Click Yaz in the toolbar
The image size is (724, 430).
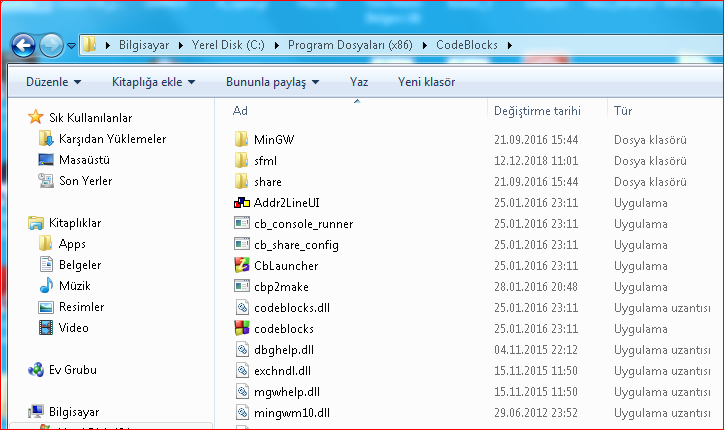(359, 82)
